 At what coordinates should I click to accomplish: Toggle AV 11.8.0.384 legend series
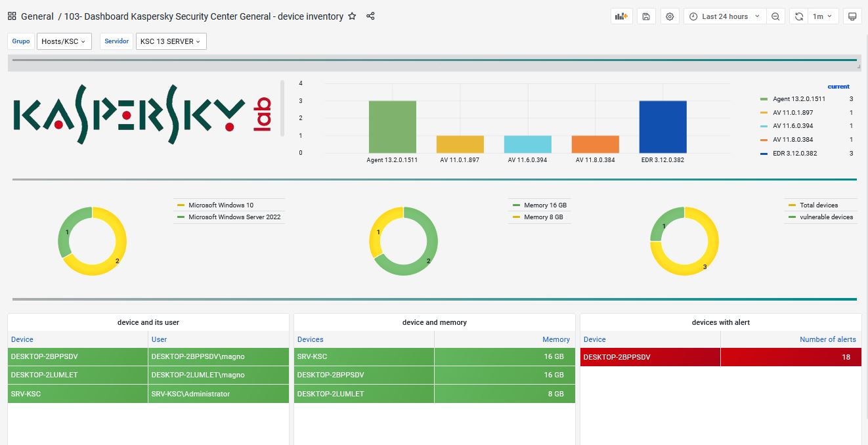pos(792,140)
